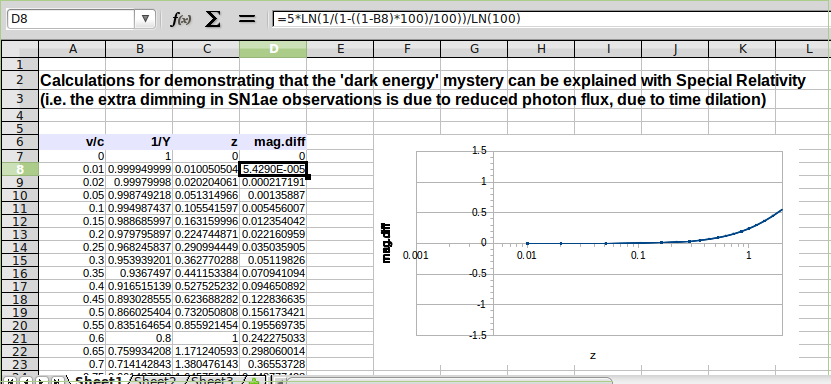
Task: Select the active cell 5.4290E-005
Action: tap(273, 169)
